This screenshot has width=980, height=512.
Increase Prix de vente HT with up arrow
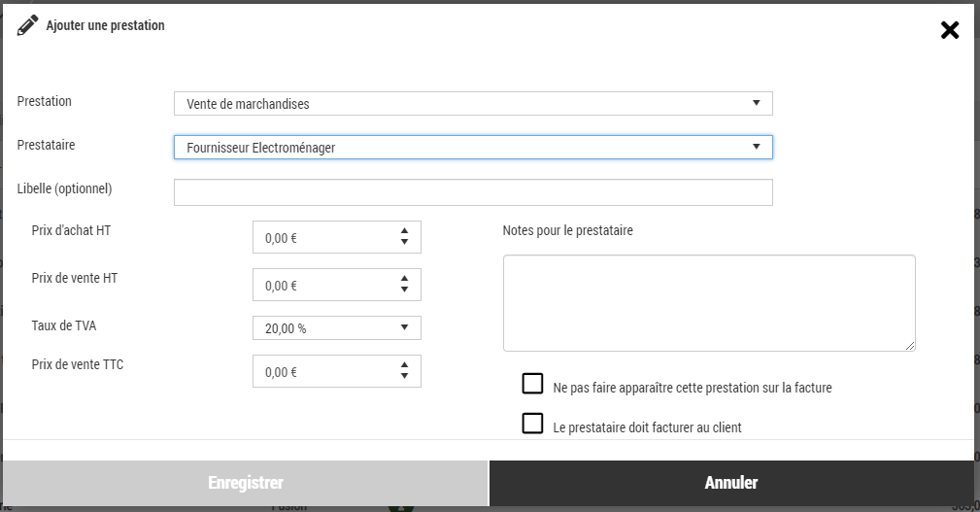tap(404, 279)
